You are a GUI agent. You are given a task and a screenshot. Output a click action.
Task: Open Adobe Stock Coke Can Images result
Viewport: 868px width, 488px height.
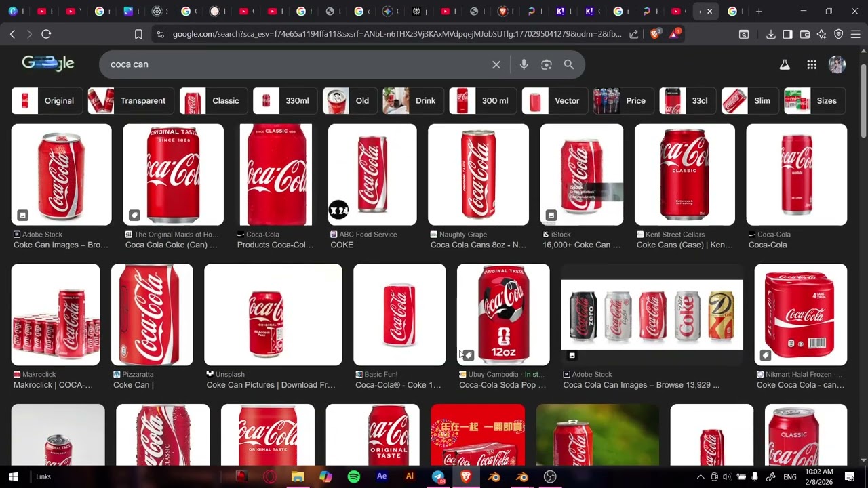(61, 245)
